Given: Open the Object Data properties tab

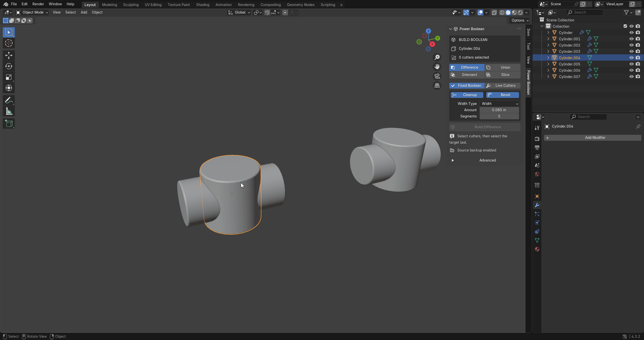Looking at the screenshot, I should click(x=537, y=240).
